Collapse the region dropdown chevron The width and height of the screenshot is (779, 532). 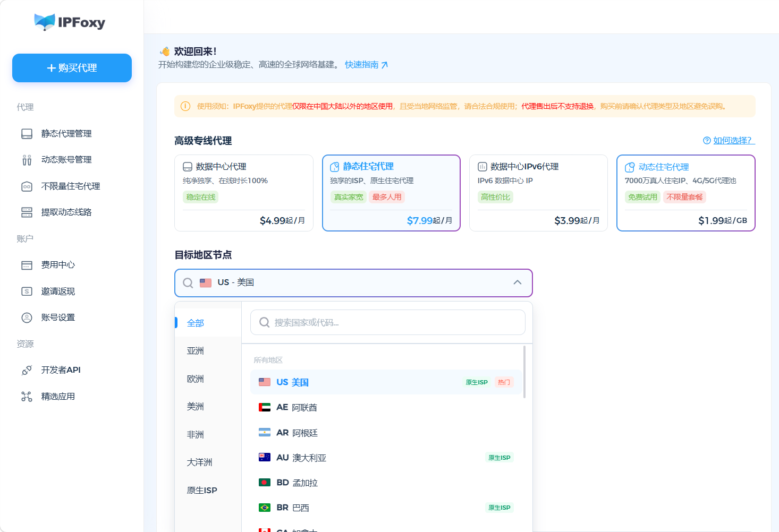click(518, 282)
